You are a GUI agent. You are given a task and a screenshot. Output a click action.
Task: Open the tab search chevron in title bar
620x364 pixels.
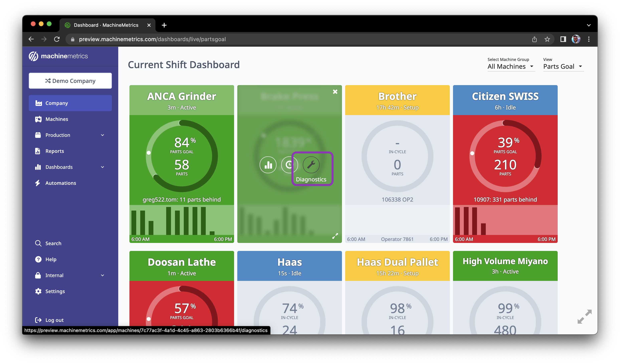coord(589,25)
